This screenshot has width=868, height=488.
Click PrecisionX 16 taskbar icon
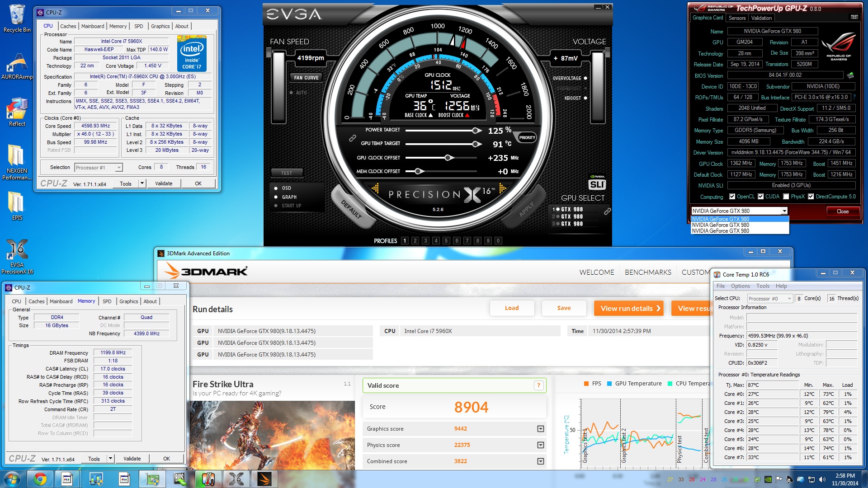click(x=236, y=479)
